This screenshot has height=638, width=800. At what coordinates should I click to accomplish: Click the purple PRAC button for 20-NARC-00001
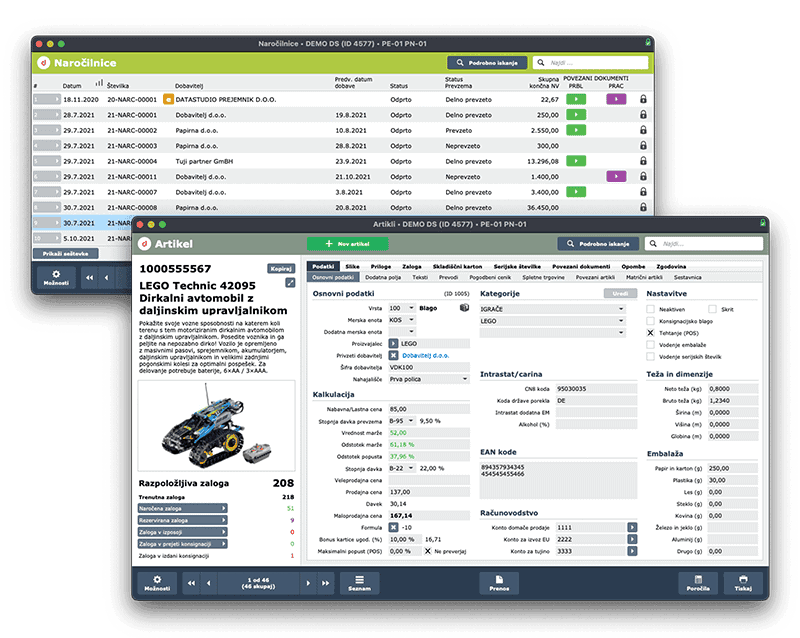point(615,100)
